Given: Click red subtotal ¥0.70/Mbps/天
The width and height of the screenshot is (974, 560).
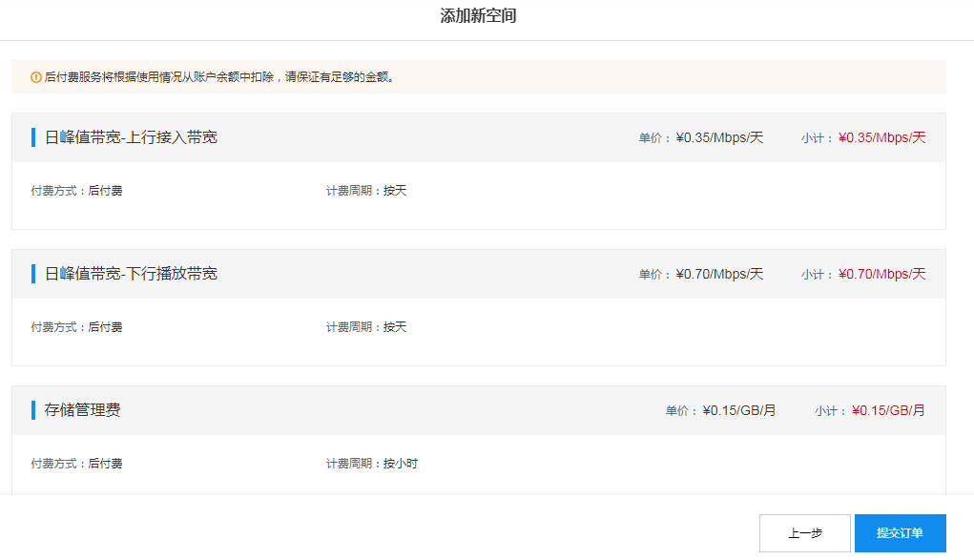Looking at the screenshot, I should [882, 274].
